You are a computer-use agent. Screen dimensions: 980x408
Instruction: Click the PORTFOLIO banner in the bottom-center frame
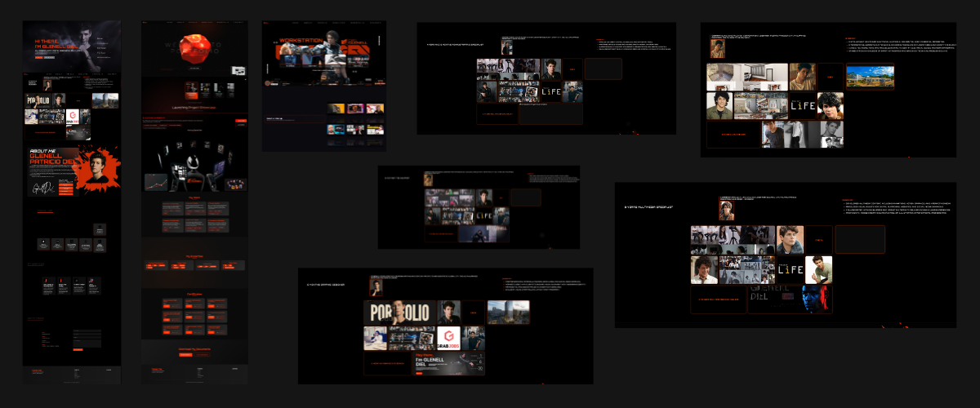pos(399,313)
